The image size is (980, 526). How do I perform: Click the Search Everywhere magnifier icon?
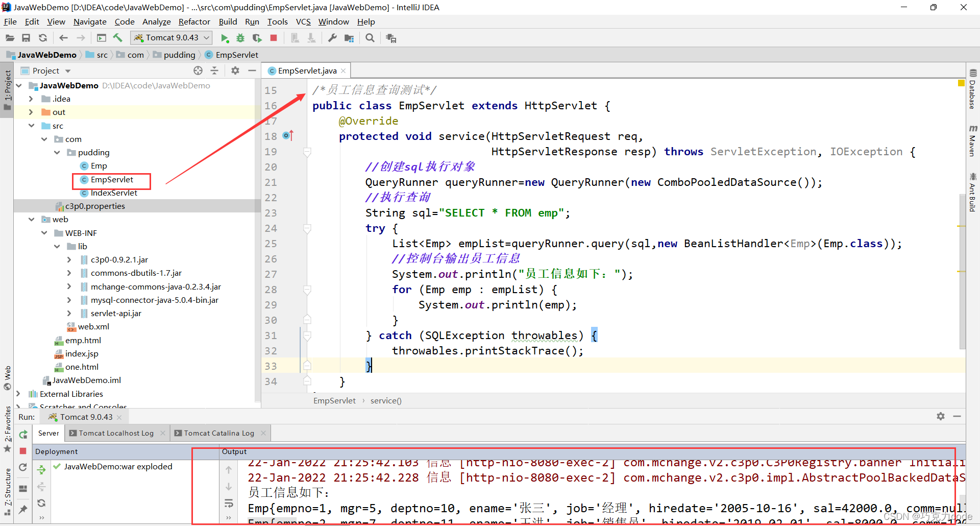point(370,38)
